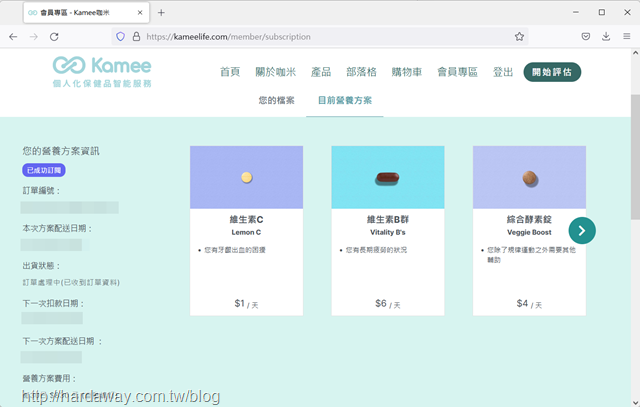640x407 pixels.
Task: Go back with the browser back arrow
Action: coord(13,37)
